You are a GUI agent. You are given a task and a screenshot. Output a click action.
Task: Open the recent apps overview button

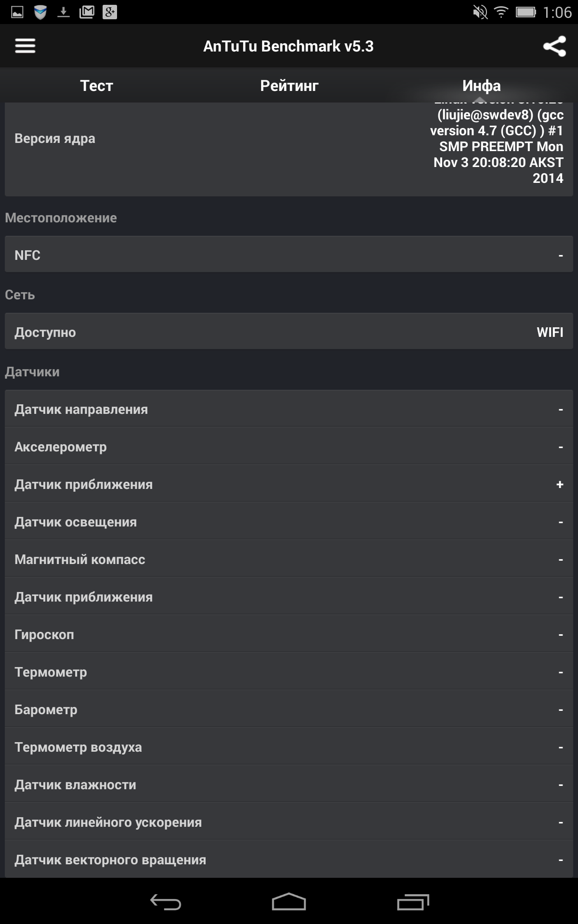[413, 902]
